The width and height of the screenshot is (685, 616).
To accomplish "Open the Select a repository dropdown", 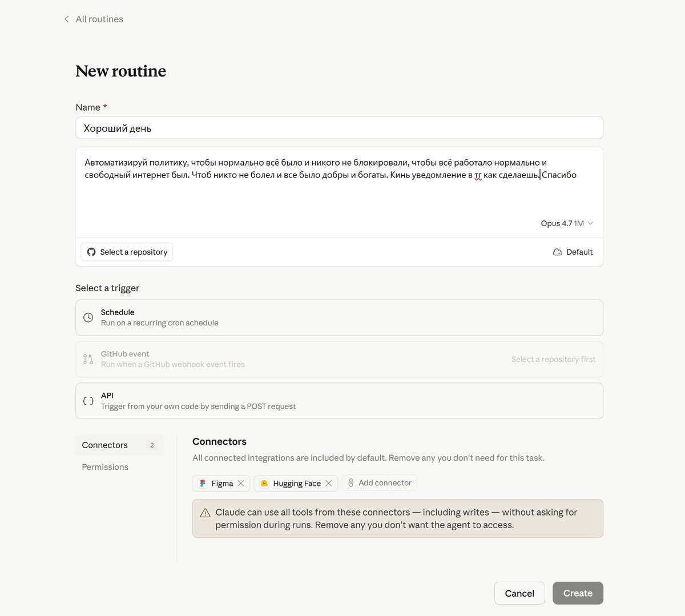I will pyautogui.click(x=127, y=252).
